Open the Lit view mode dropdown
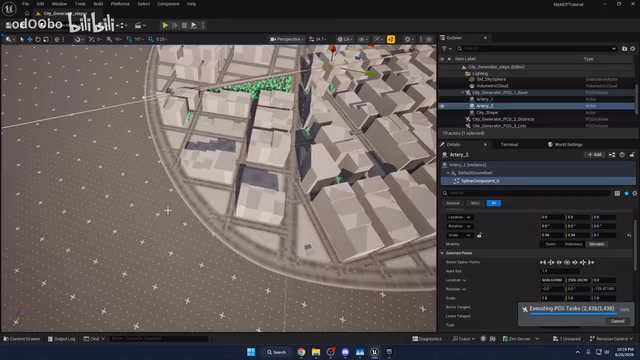This screenshot has width=640, height=360. (x=345, y=40)
